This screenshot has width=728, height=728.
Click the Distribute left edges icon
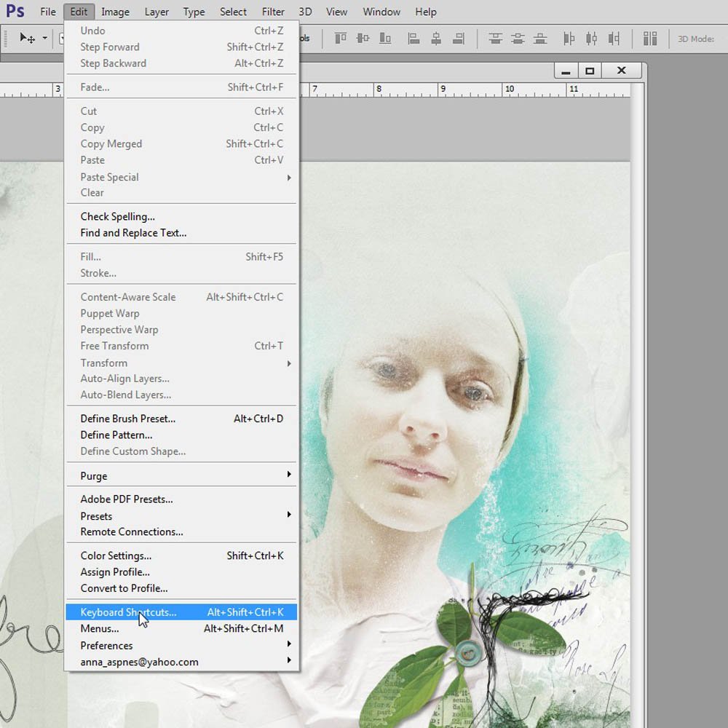pyautogui.click(x=569, y=38)
